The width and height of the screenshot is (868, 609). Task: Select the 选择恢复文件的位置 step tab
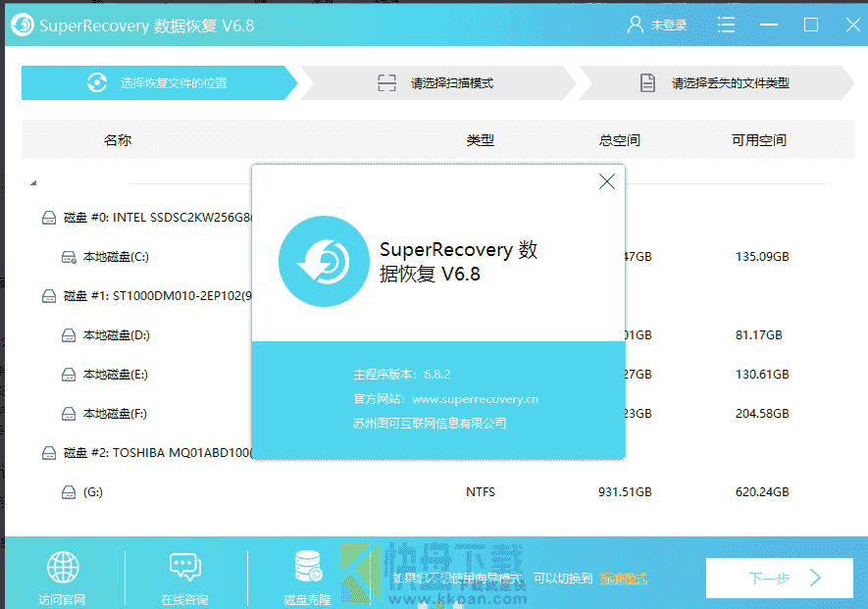click(160, 83)
